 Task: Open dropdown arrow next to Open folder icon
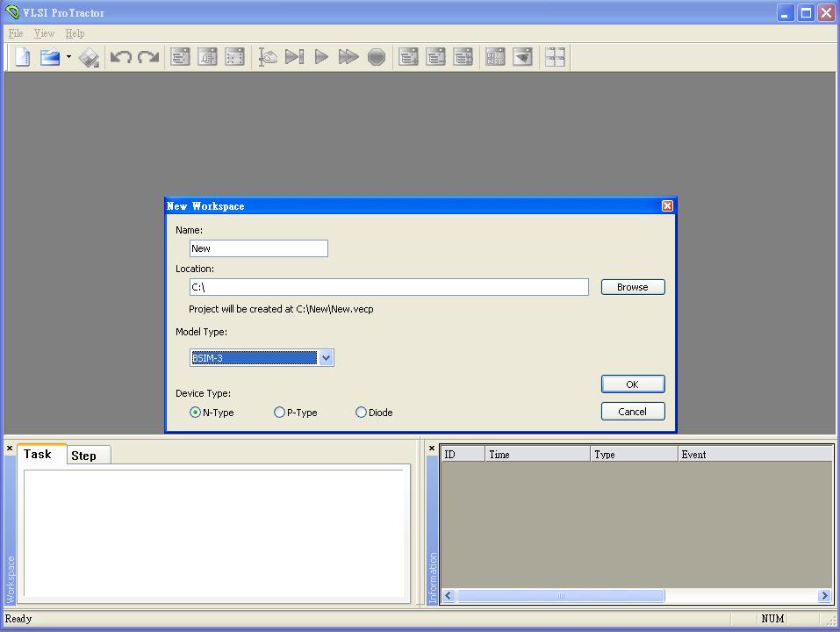click(x=68, y=57)
